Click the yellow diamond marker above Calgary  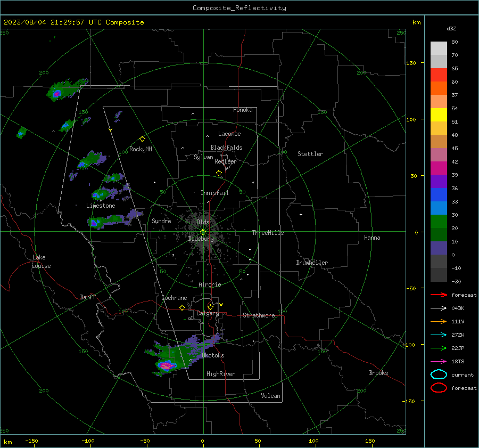click(210, 307)
